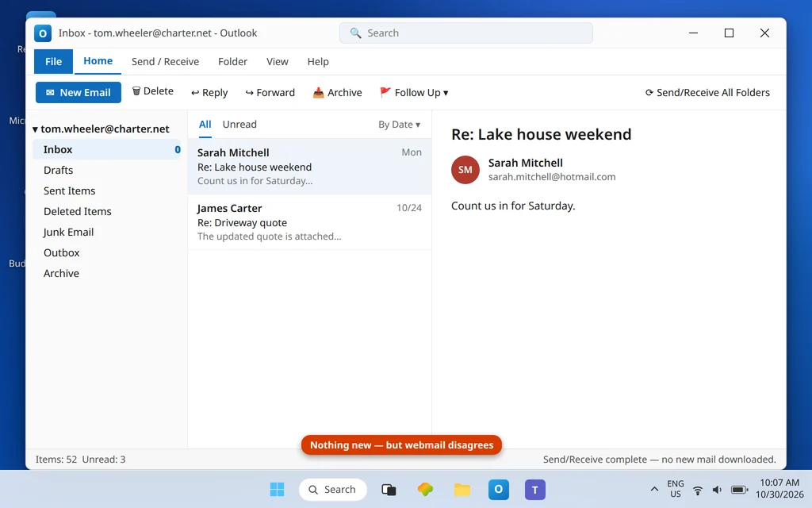Open the Wi-Fi network icon
Screen dimensions: 812x508
(x=698, y=490)
